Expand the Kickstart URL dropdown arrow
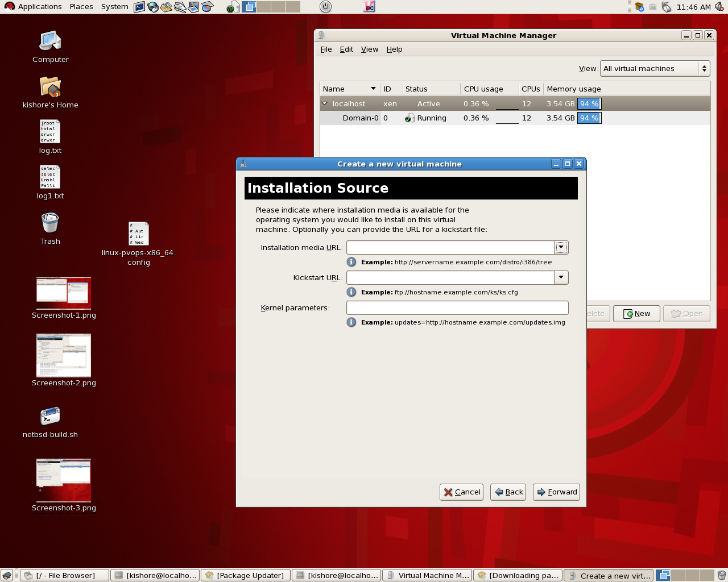Screen dimensions: 728x582 [561, 277]
